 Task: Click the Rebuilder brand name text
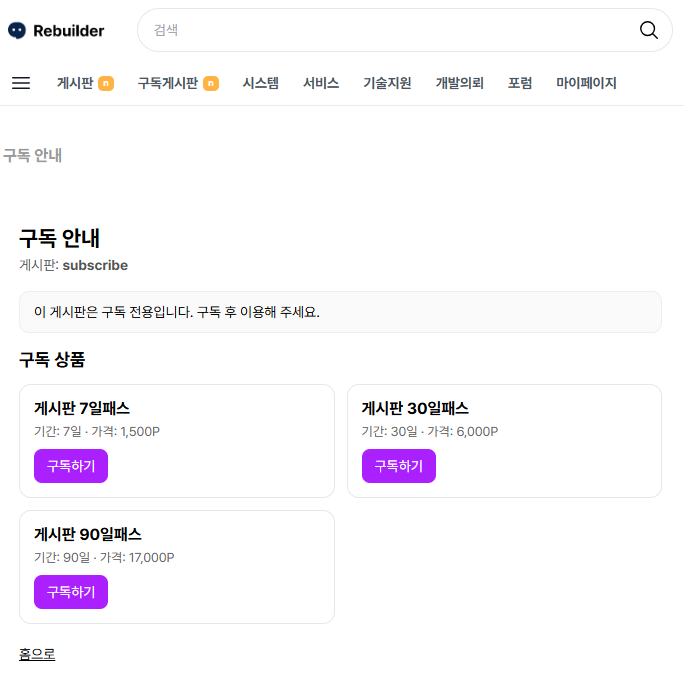point(68,31)
